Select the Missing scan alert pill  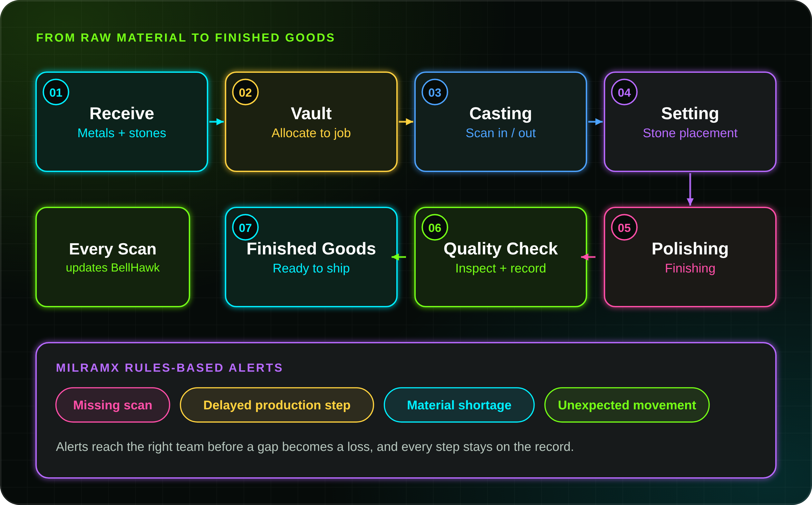[112, 405]
